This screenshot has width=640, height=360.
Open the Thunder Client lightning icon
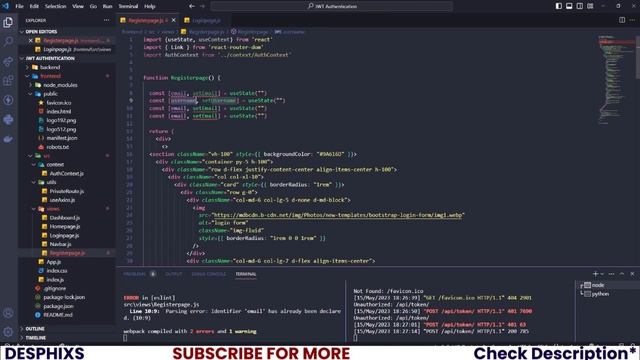click(x=8, y=100)
